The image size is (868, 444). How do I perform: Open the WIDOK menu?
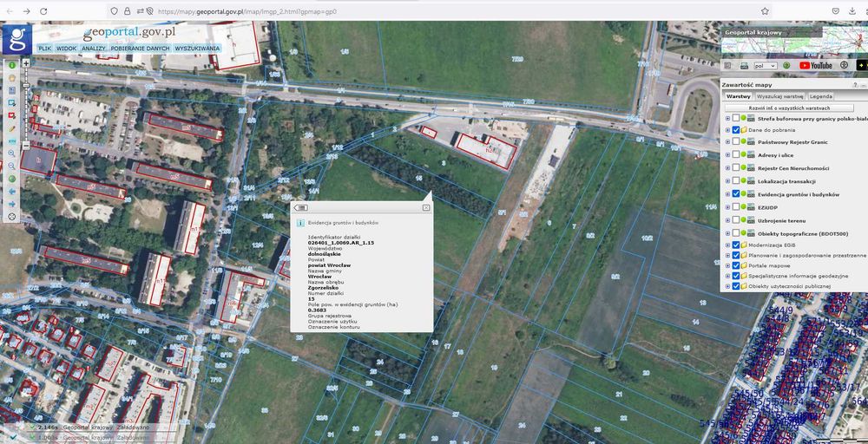[67, 49]
